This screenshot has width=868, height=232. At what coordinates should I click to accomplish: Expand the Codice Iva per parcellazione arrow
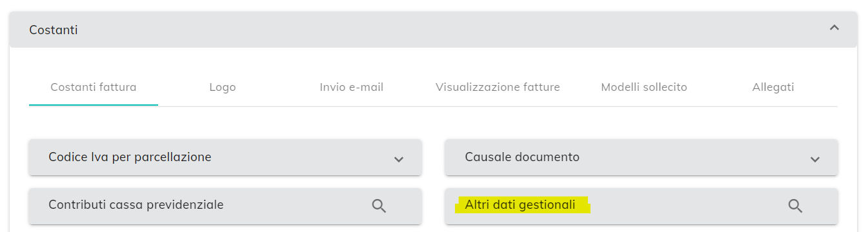tap(399, 159)
